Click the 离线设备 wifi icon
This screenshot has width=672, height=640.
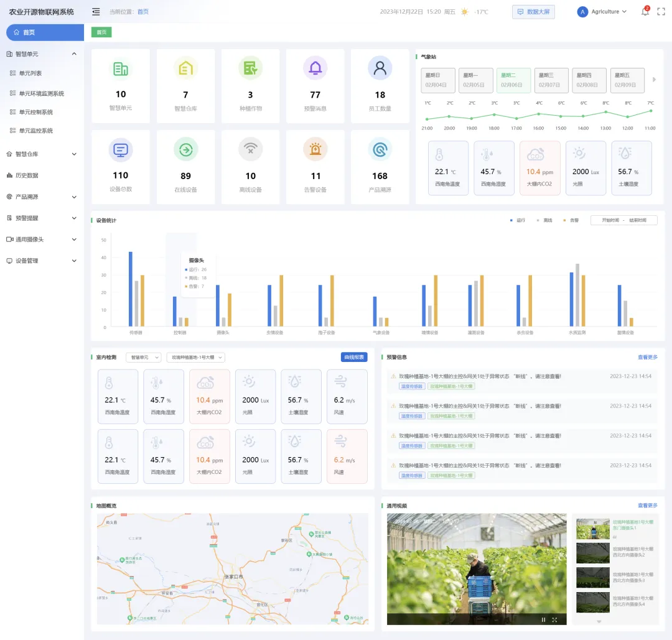pyautogui.click(x=250, y=149)
